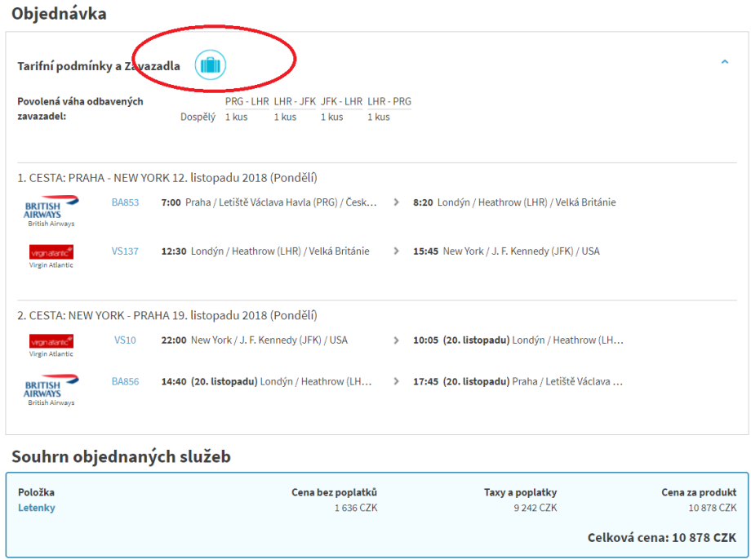Click the arrow chevron in BA856 row
This screenshot has height=560, width=751.
pos(397,381)
